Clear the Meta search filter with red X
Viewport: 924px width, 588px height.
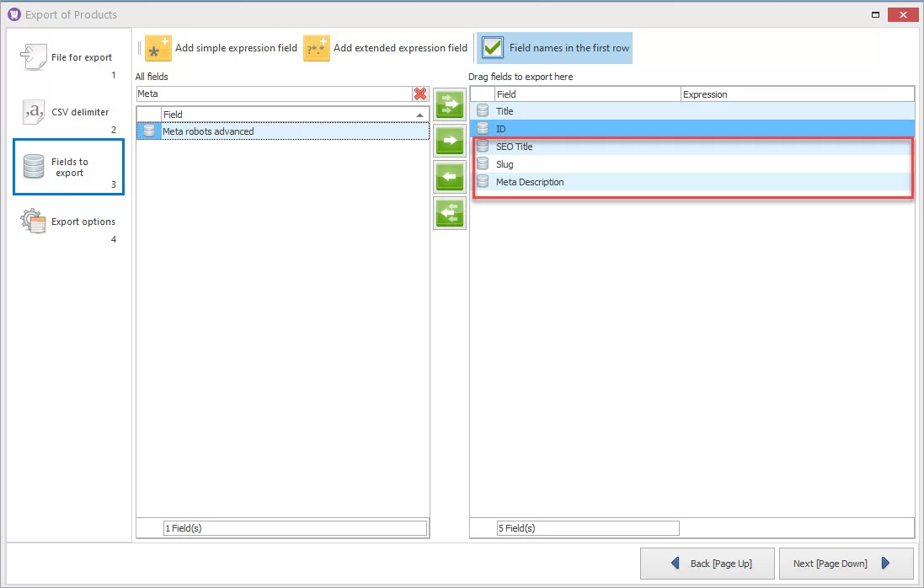click(x=420, y=94)
